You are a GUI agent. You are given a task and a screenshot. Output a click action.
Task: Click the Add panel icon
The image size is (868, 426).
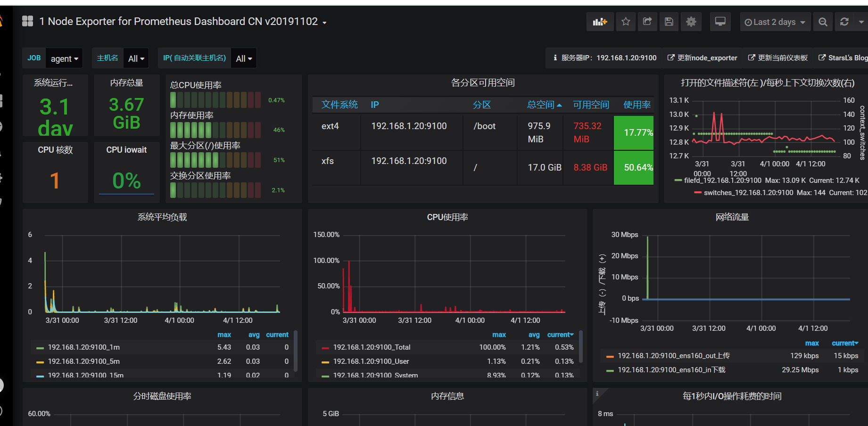click(x=600, y=22)
